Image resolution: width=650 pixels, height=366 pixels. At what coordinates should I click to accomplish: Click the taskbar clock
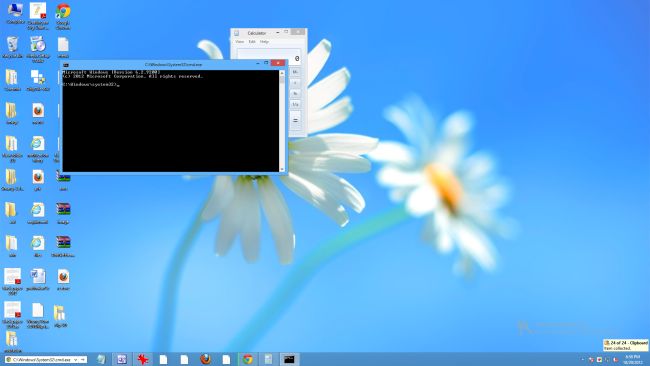point(633,359)
